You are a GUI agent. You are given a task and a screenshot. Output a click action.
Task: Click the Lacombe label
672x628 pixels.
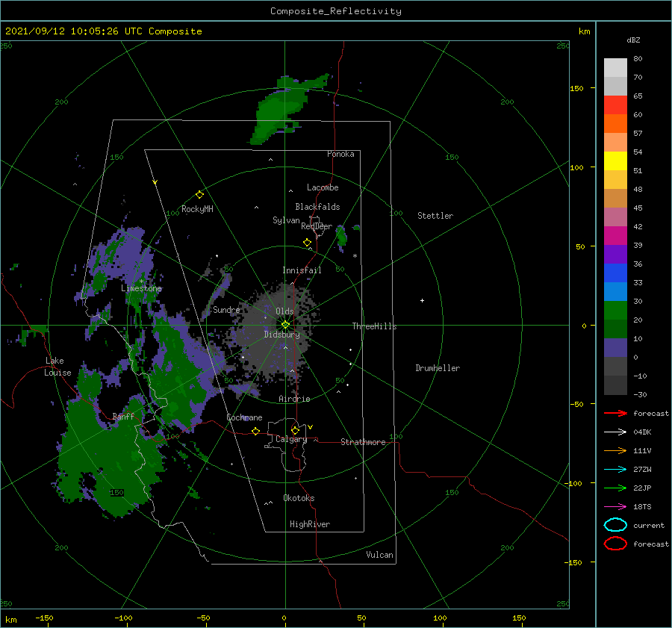(x=323, y=187)
